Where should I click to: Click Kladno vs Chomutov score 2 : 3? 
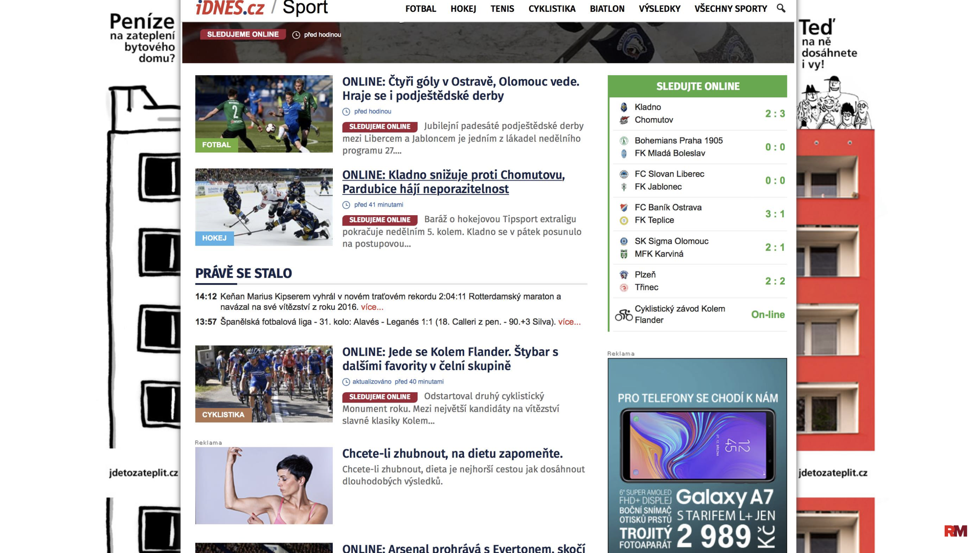(775, 114)
